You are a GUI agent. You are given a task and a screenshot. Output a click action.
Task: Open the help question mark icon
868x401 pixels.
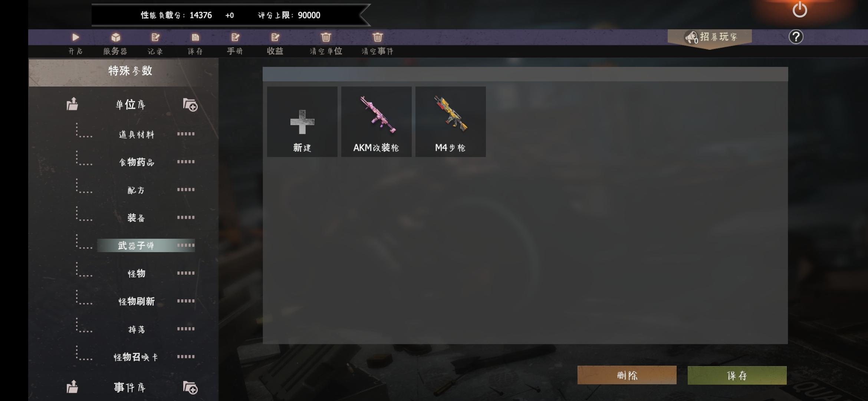point(796,37)
